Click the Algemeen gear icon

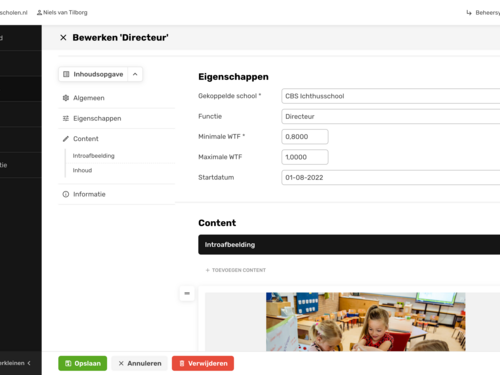(66, 98)
